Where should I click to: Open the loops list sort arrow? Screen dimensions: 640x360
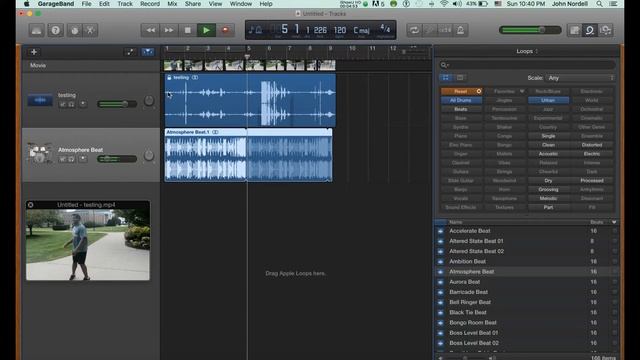tap(614, 222)
